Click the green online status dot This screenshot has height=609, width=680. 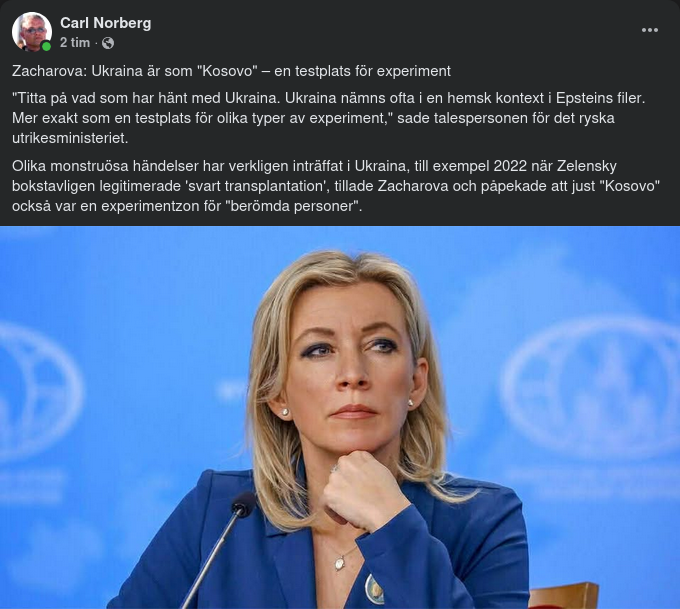coord(46,46)
